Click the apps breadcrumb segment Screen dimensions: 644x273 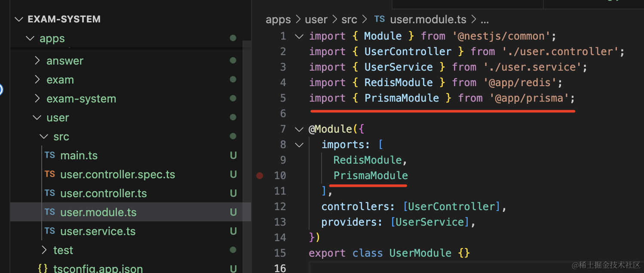click(278, 19)
